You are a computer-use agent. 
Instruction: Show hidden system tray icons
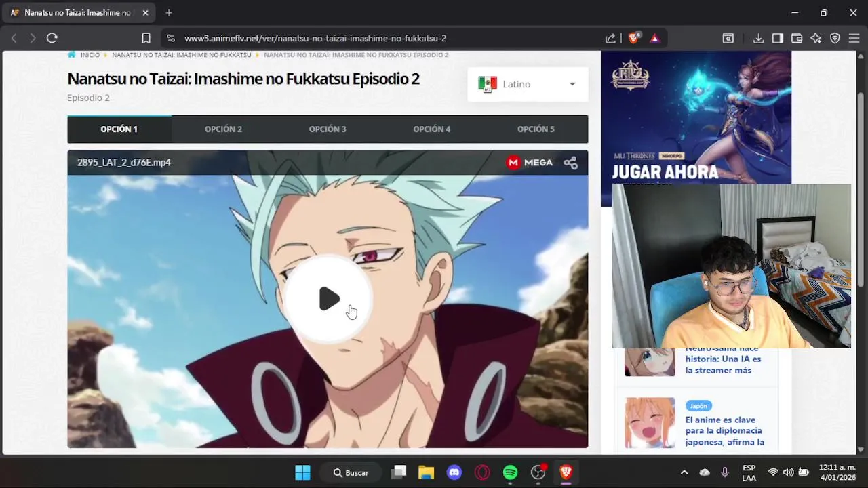coord(684,472)
